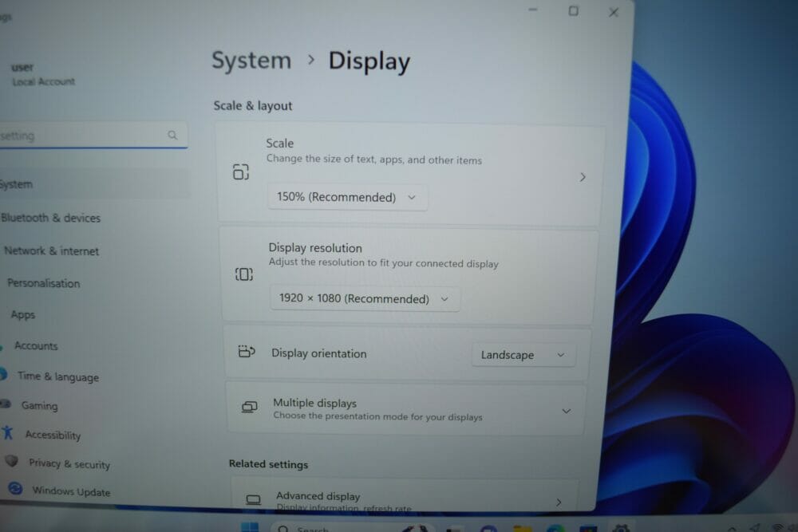The height and width of the screenshot is (532, 798).
Task: Click the Display resolution icon
Action: click(243, 274)
